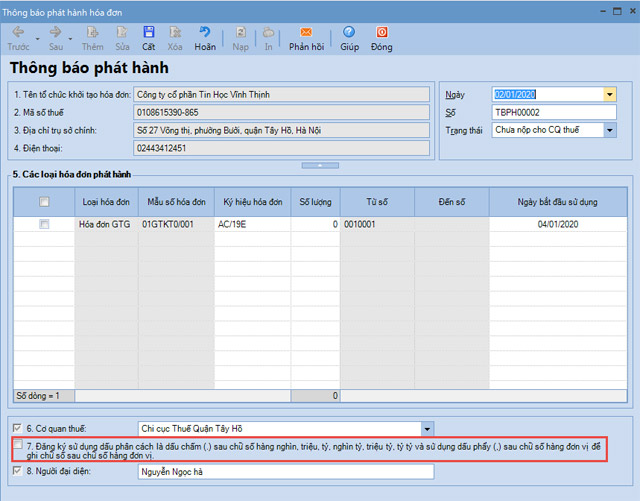640x501 pixels.
Task: Tick the checkbox in the Hóa đơn GTG row
Action: pos(44,225)
